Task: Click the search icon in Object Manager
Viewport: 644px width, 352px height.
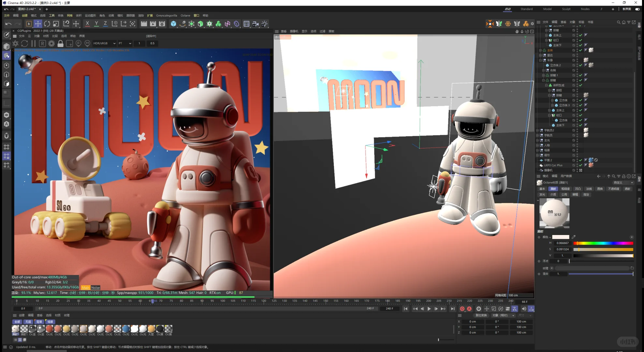Action: pos(618,22)
